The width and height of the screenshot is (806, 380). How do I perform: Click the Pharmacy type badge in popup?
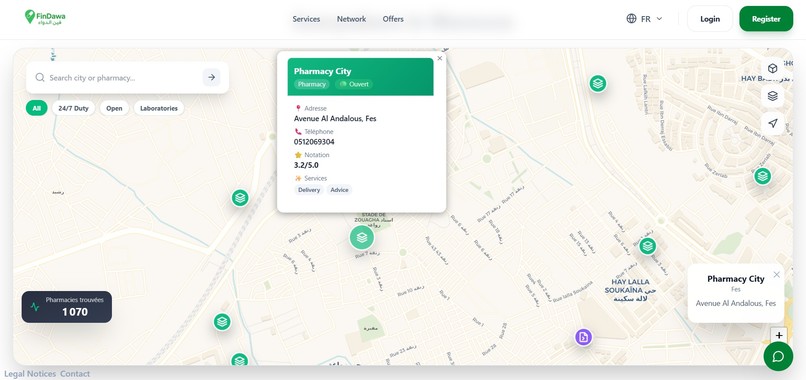coord(312,84)
